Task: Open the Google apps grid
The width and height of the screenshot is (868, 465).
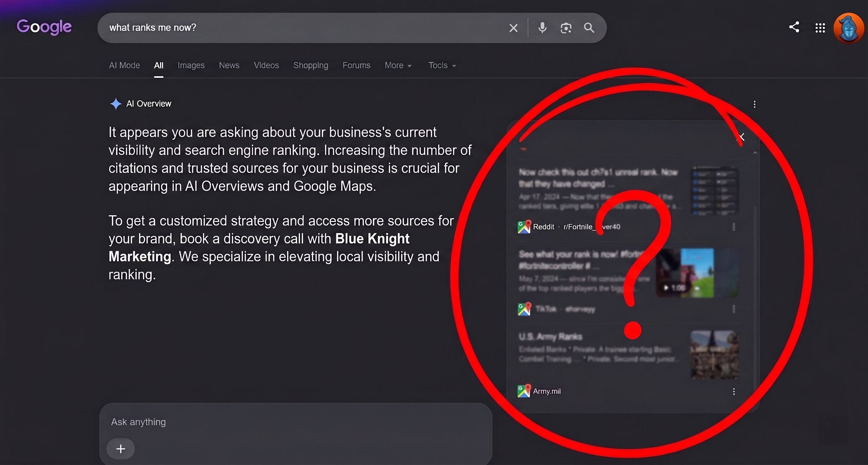Action: (820, 28)
